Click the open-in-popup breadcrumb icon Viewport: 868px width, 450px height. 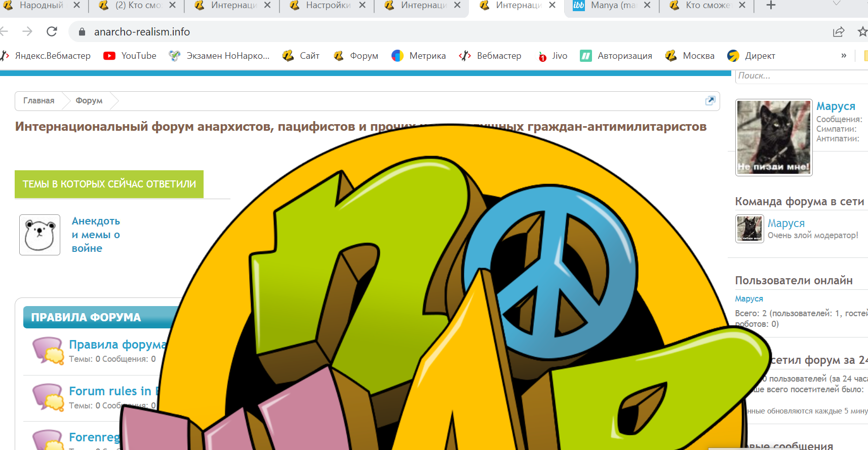point(711,100)
